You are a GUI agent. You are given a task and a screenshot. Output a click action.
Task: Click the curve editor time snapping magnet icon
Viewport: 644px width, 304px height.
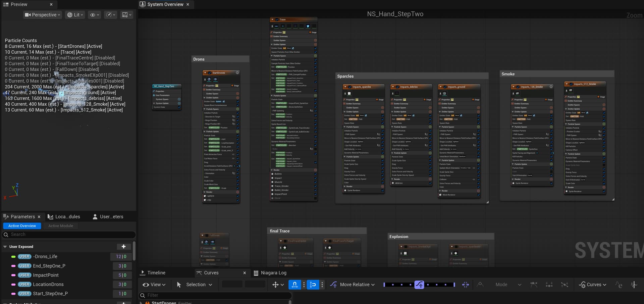tap(294, 285)
